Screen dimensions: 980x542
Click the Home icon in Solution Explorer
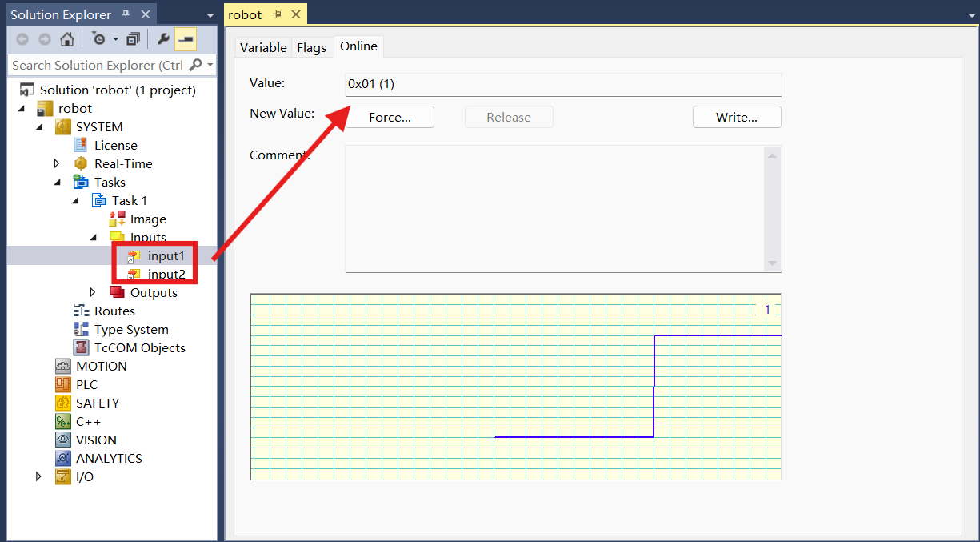point(67,39)
